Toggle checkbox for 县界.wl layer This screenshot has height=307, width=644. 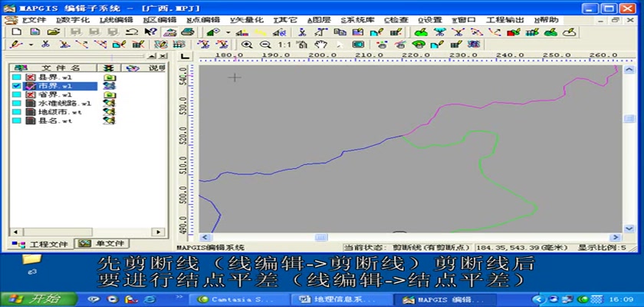(16, 78)
